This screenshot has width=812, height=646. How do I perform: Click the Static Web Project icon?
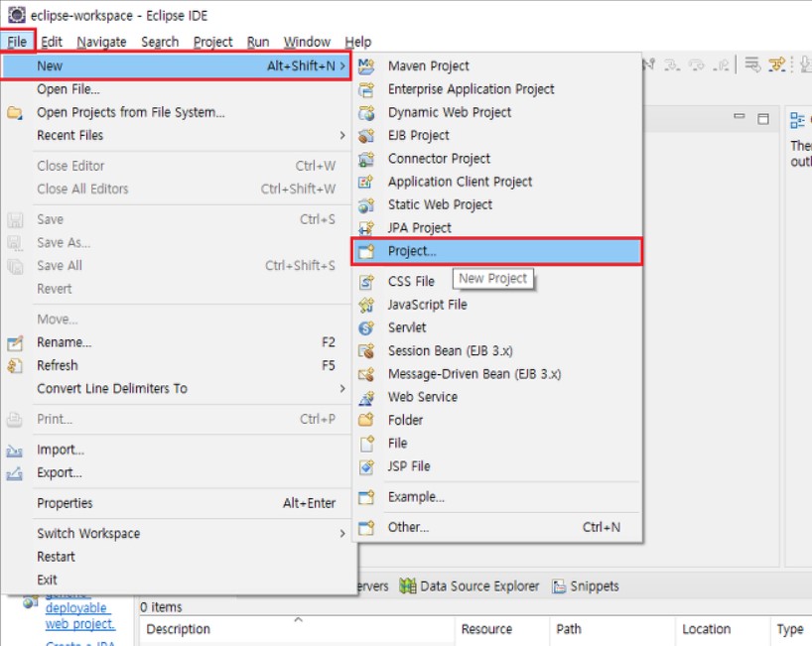point(366,205)
